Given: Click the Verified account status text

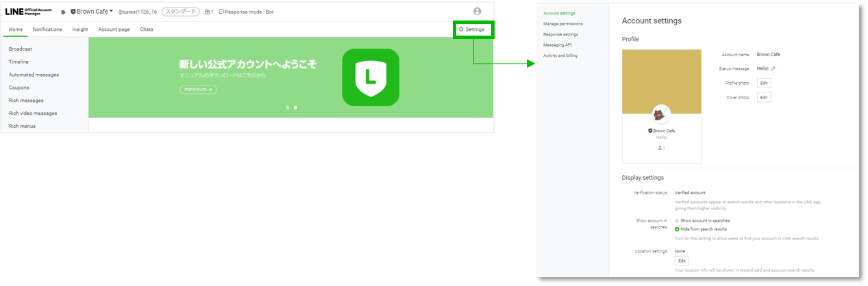Looking at the screenshot, I should tap(690, 193).
